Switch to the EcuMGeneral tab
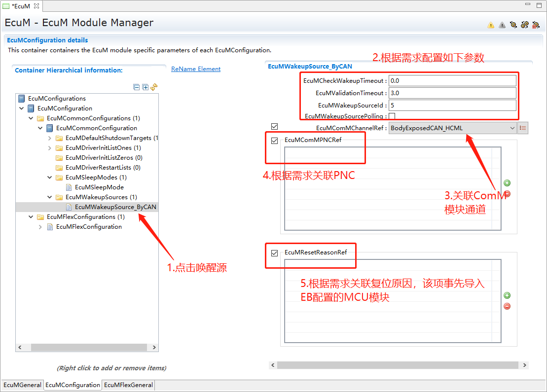547x392 pixels. [22, 385]
